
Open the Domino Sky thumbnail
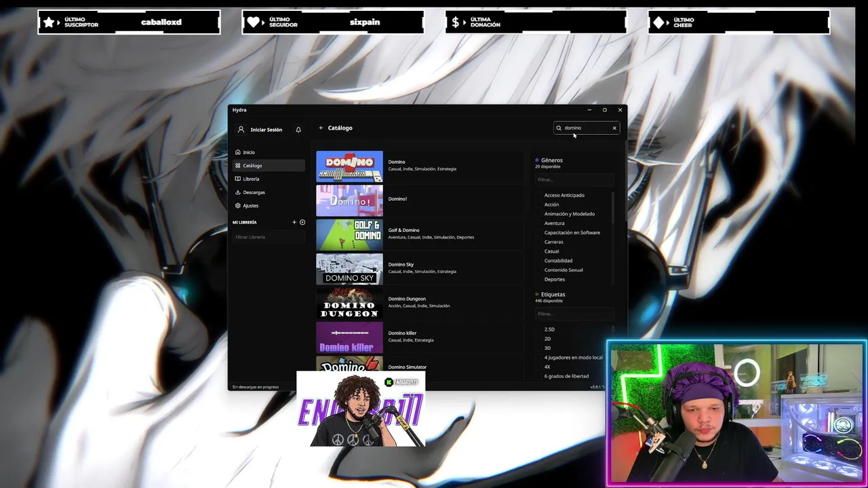349,269
